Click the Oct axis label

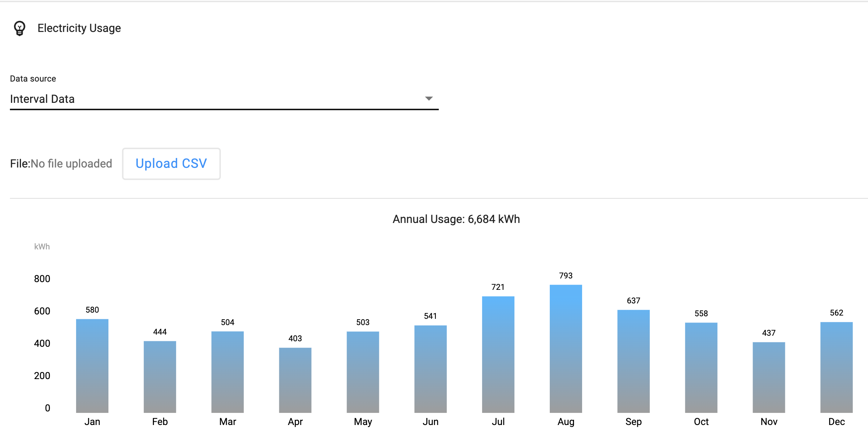[701, 422]
